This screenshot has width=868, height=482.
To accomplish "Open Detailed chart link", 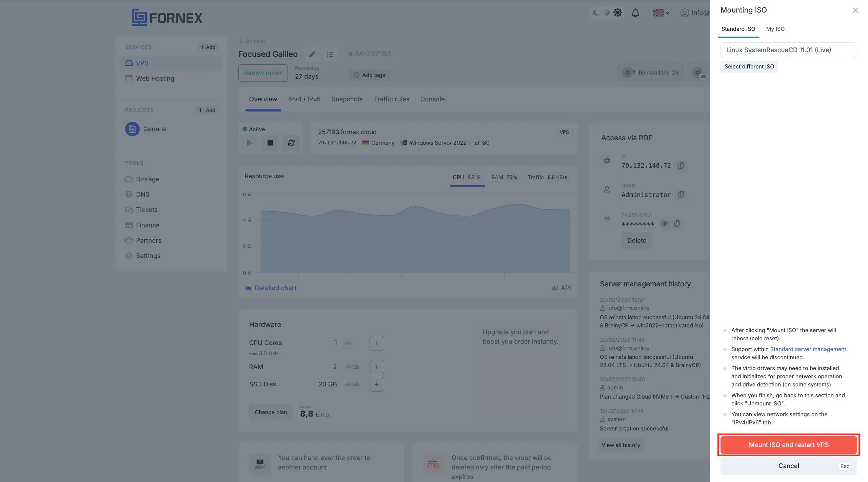I will [x=271, y=288].
